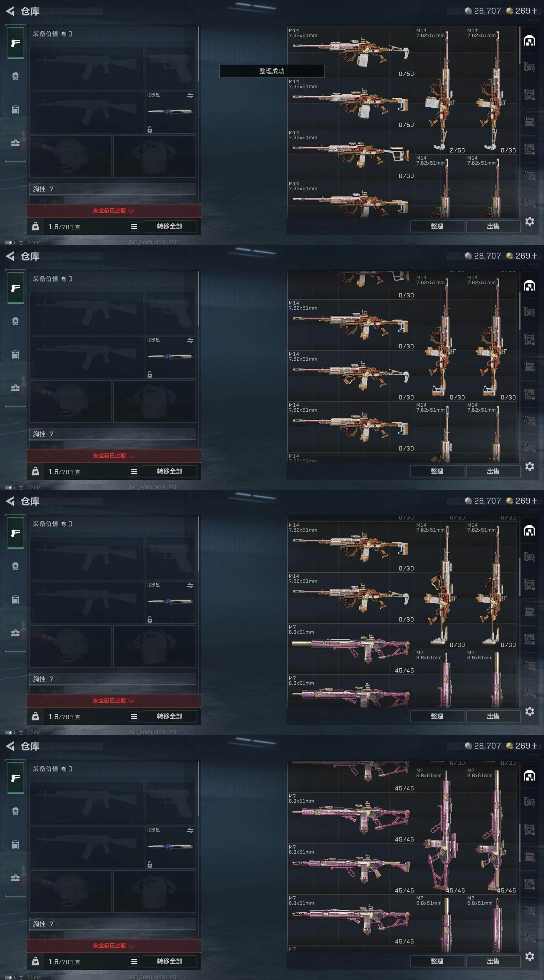
Task: Click 转移全部 button in the 64ms view
Action: click(x=170, y=226)
